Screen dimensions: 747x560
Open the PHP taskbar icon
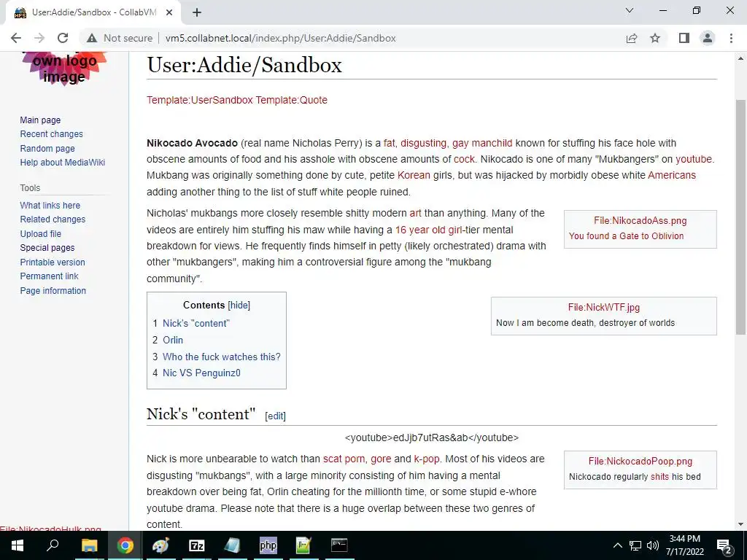coord(268,545)
